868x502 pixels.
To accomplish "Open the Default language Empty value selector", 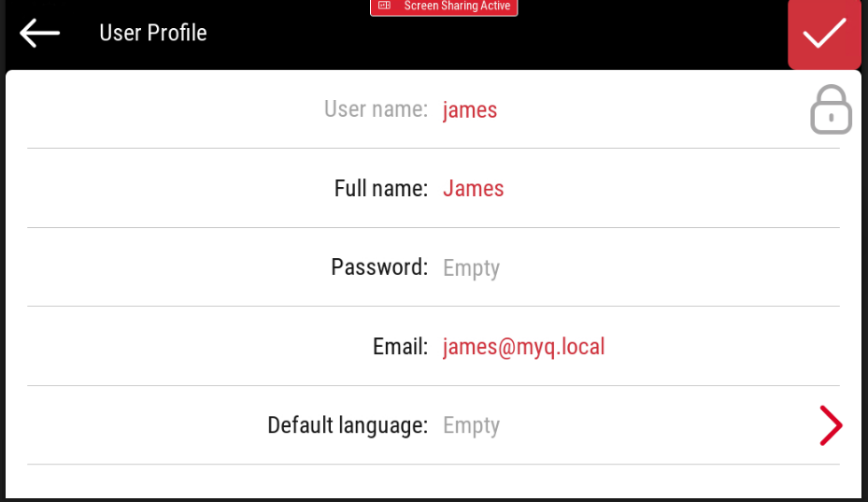I will [x=471, y=425].
